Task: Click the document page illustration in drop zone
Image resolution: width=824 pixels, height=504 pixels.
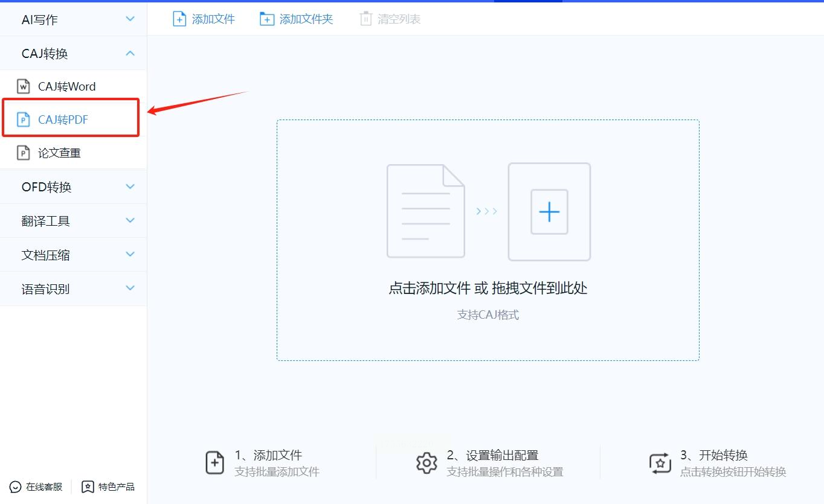Action: 426,211
